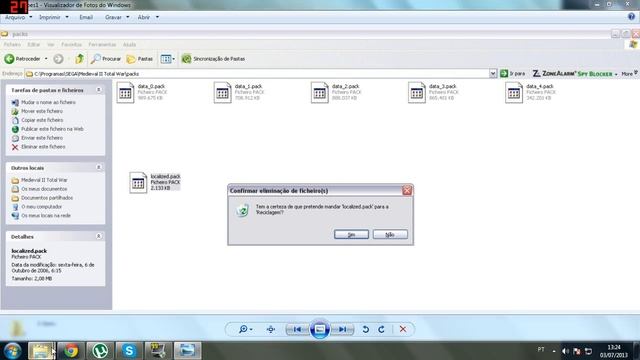640x360 pixels.
Task: Open the Imprimir menu
Action: click(53, 18)
